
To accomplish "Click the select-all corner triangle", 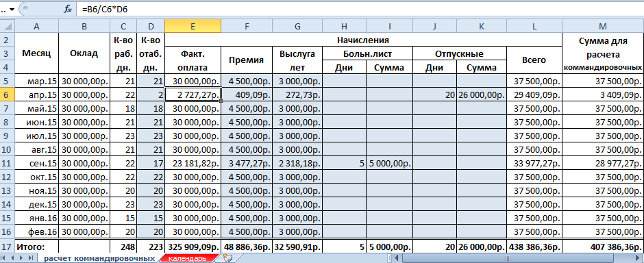I will click(8, 26).
